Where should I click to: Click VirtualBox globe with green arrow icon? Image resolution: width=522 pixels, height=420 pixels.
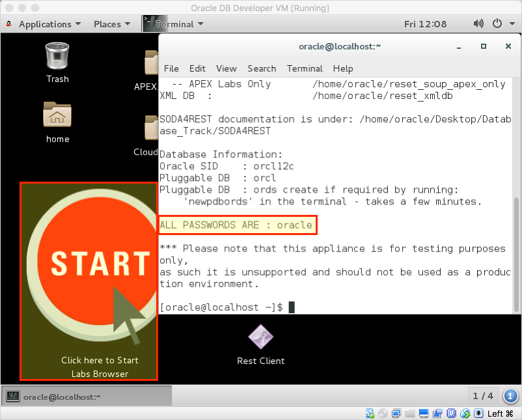(465, 413)
